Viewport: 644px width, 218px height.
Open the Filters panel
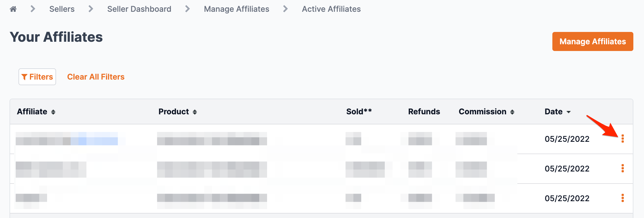click(37, 76)
